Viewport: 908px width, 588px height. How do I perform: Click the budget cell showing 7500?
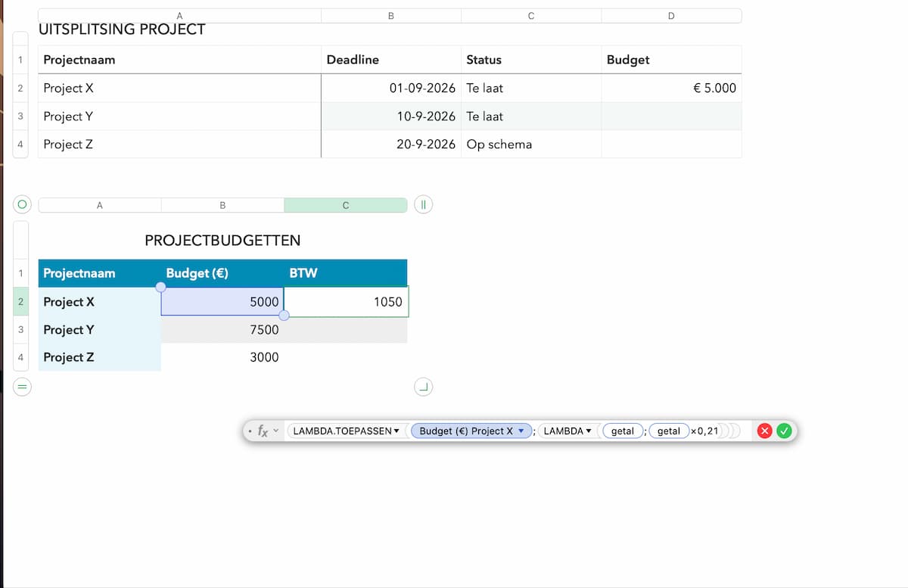pyautogui.click(x=222, y=330)
